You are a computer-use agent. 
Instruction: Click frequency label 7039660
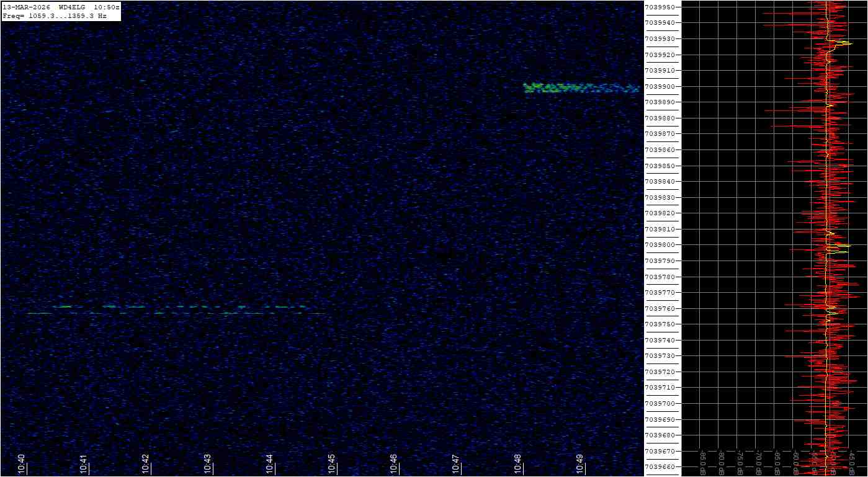point(660,467)
